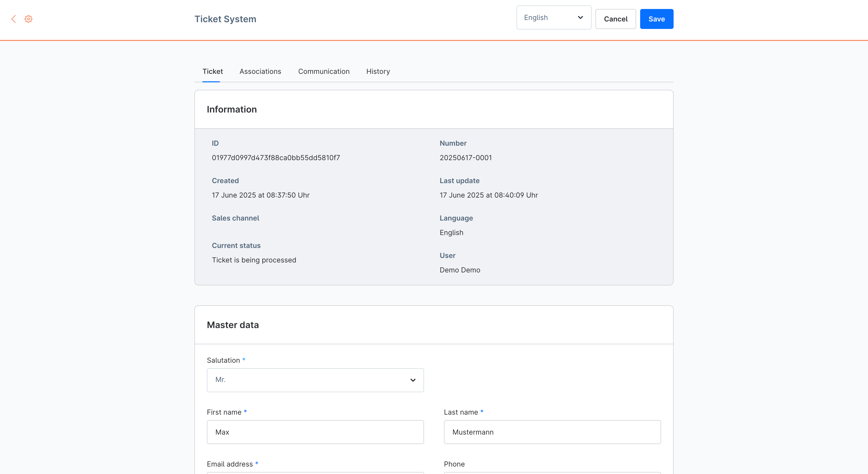Click the Salutation field label

pos(223,360)
